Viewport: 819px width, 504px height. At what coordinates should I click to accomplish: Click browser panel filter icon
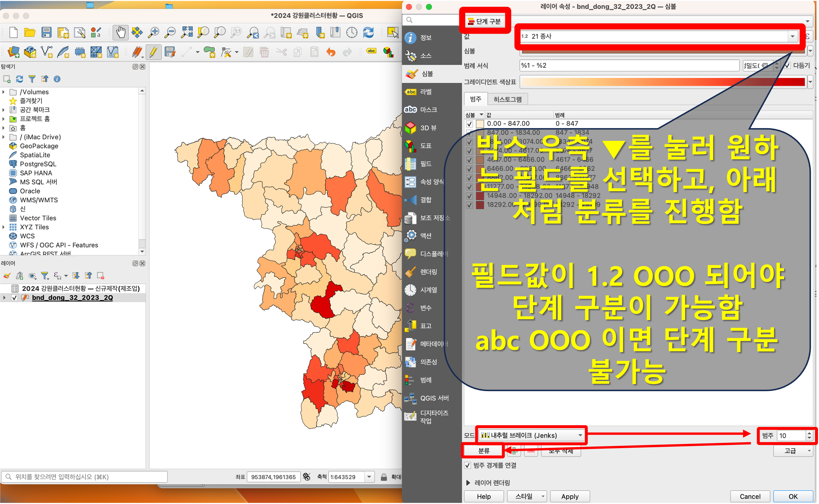tap(32, 79)
